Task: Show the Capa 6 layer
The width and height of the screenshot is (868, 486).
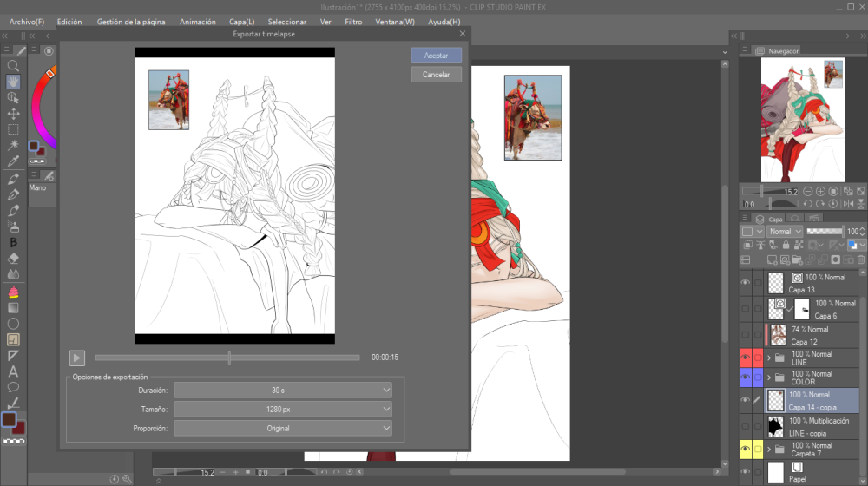Action: 746,309
